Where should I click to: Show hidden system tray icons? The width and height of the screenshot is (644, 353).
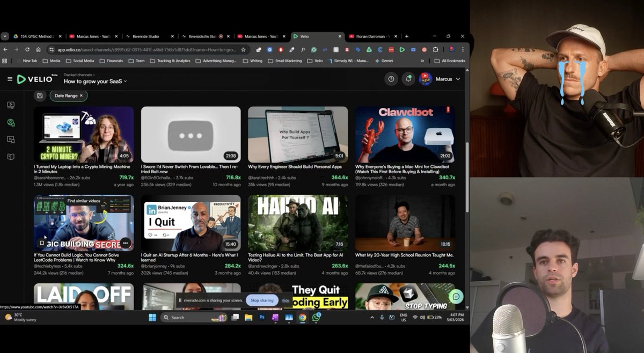[372, 317]
